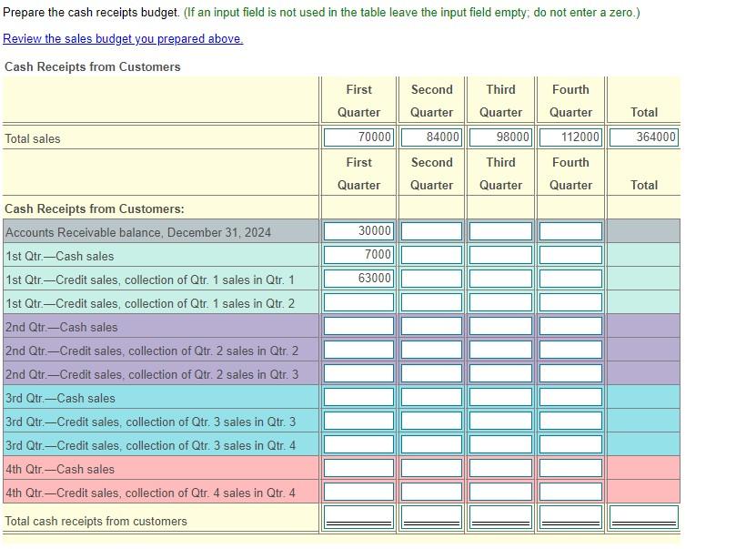Select Qtr. 3 sales in Qtr. 4 First Quarter field
The width and height of the screenshot is (756, 549).
[x=358, y=444]
